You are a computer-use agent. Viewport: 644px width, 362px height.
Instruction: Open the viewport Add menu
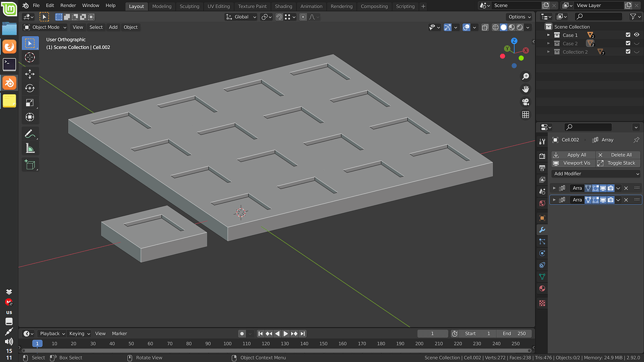click(x=113, y=27)
